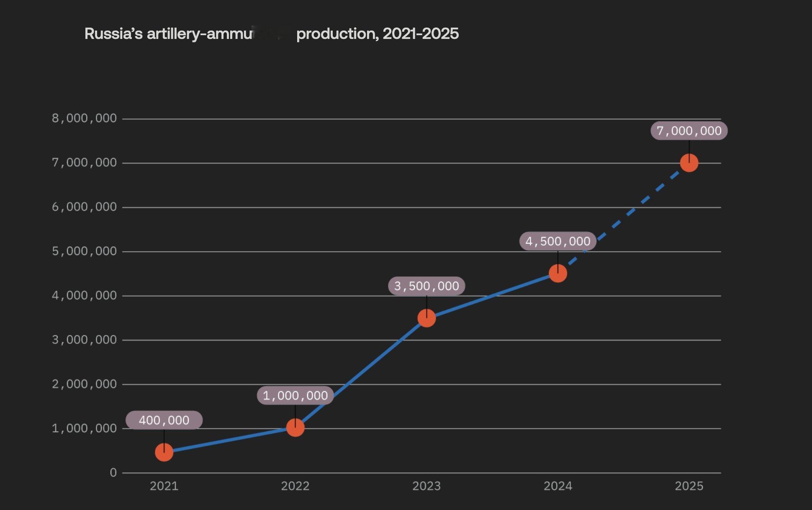
Task: Click the 2,000,000 y-axis label
Action: click(84, 384)
